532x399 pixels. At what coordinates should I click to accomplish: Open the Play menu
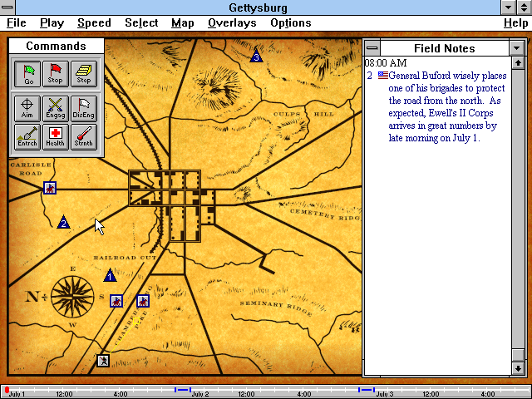point(52,23)
